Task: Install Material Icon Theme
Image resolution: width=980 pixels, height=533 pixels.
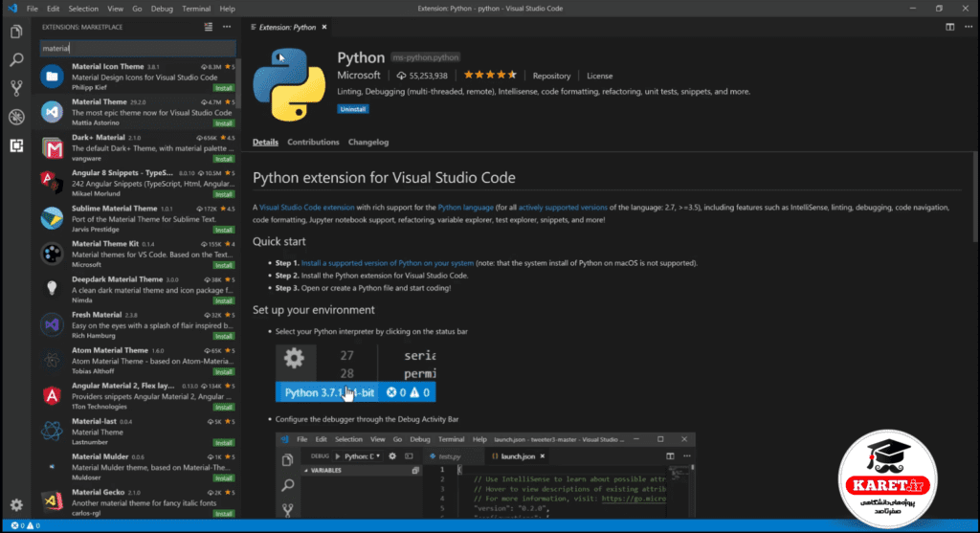Action: [x=224, y=88]
